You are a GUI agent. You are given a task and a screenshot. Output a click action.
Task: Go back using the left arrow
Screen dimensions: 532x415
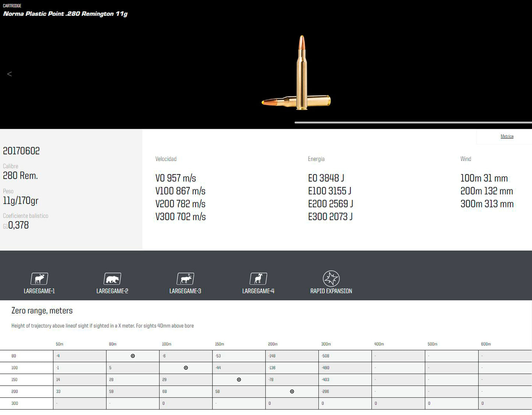click(10, 74)
